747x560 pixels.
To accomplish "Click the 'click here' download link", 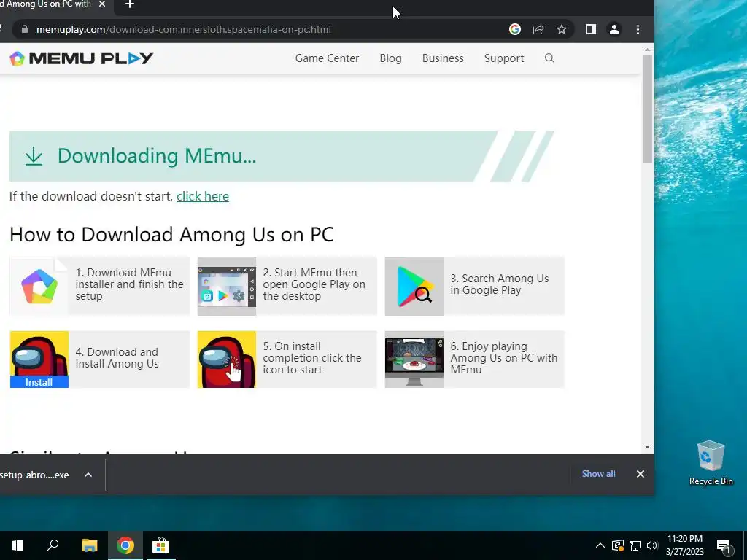I will 203,196.
